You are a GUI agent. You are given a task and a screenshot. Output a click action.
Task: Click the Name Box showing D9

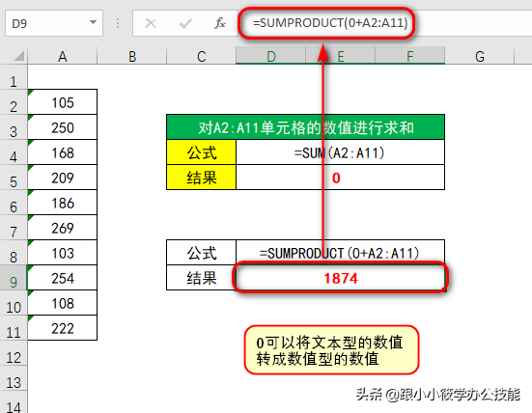point(54,23)
